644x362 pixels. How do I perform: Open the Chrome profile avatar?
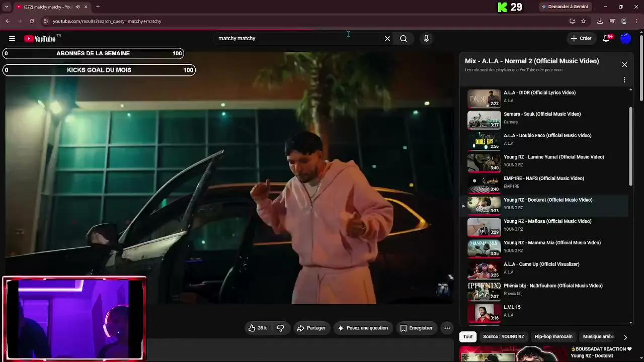(624, 21)
